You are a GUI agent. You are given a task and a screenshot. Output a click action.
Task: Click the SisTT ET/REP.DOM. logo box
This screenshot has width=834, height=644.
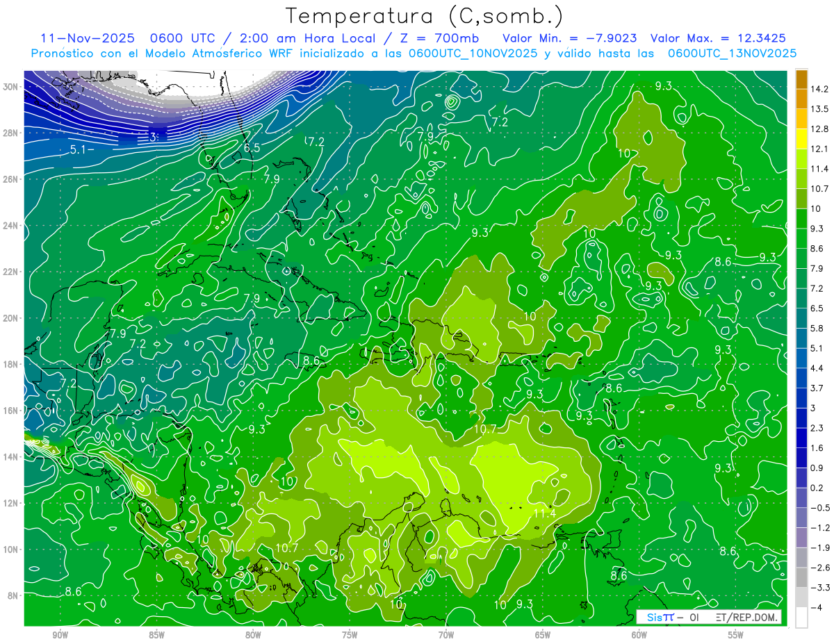point(708,617)
